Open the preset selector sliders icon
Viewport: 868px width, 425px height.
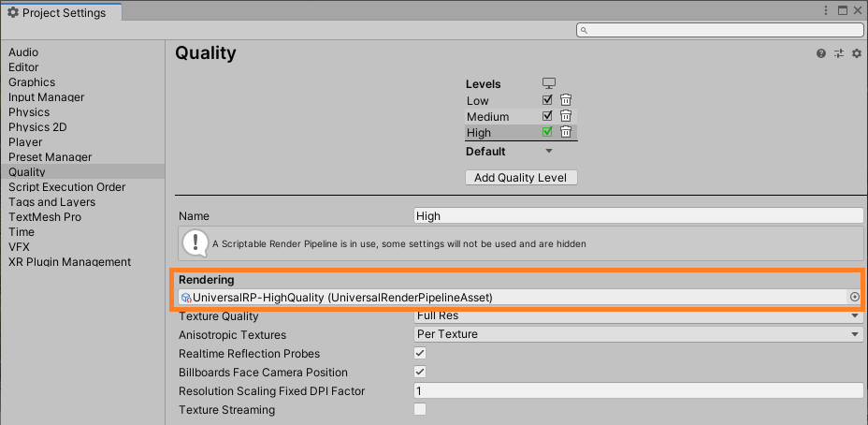click(839, 53)
